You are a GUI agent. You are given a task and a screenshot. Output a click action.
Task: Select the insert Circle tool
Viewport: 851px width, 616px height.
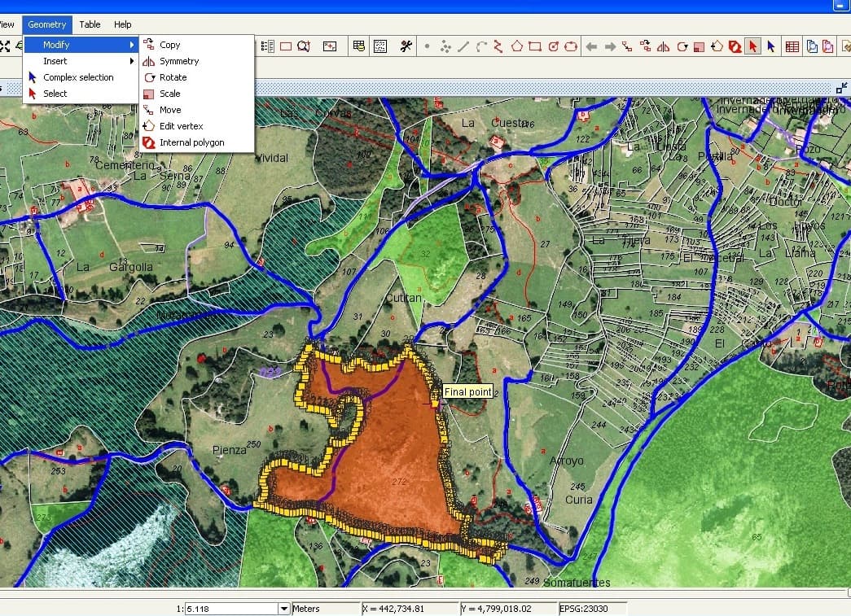553,46
